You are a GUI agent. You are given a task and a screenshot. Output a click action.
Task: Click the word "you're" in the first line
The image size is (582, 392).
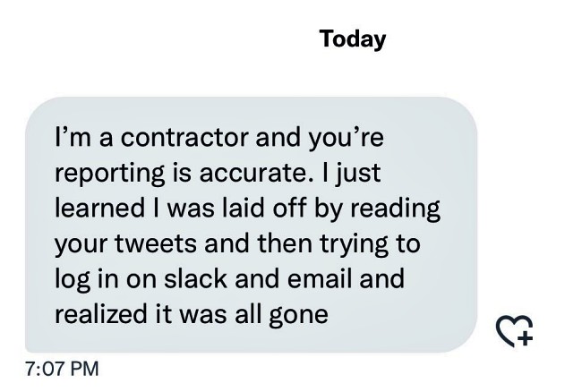[346, 139]
